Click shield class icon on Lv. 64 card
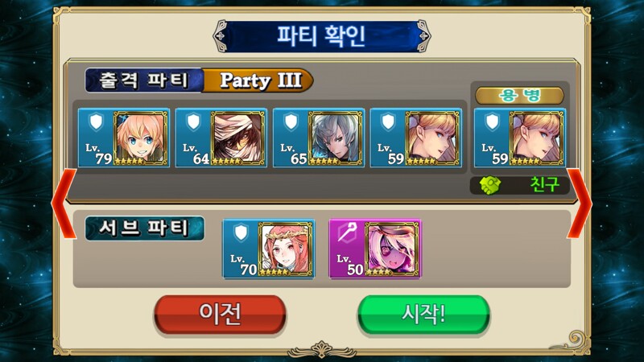This screenshot has width=644, height=362. 193,122
